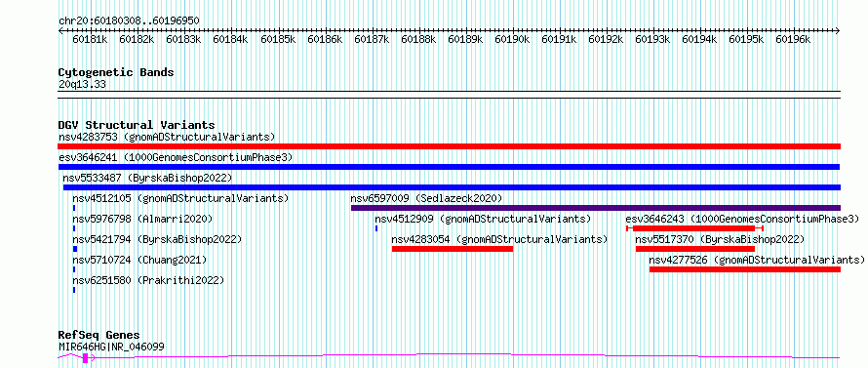Click the blue bar for nsv5533487
868x368 pixels.
click(x=452, y=187)
